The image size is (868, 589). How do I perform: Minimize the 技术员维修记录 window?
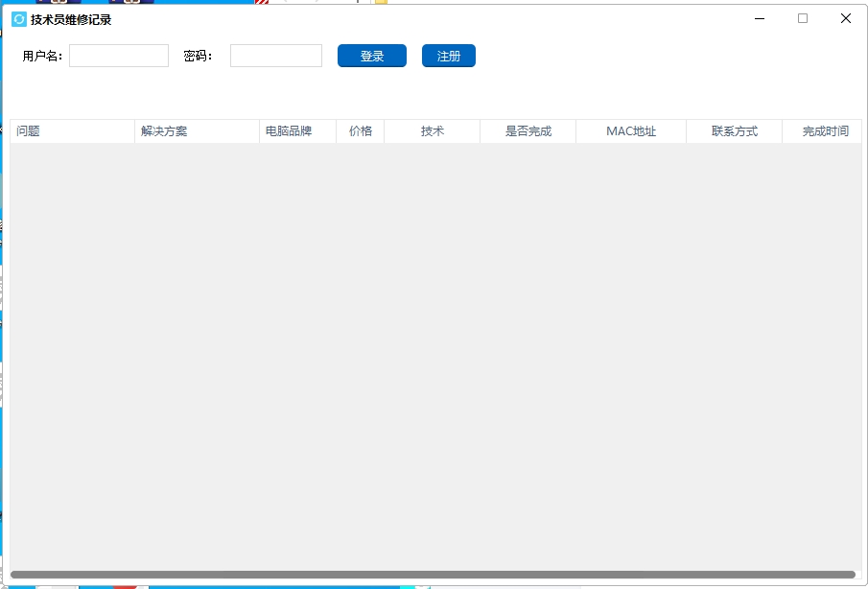[x=760, y=18]
